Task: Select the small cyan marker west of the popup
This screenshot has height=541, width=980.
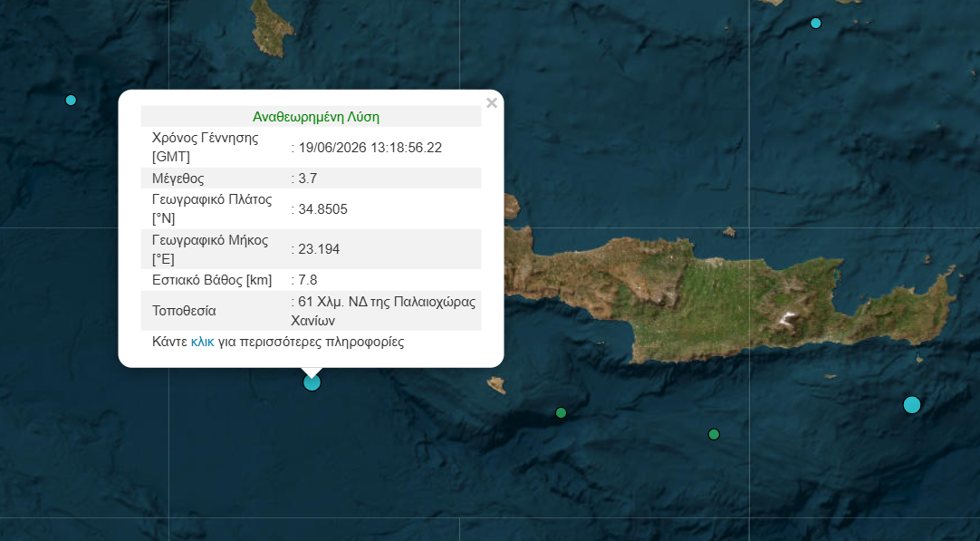Action: pos(71,100)
